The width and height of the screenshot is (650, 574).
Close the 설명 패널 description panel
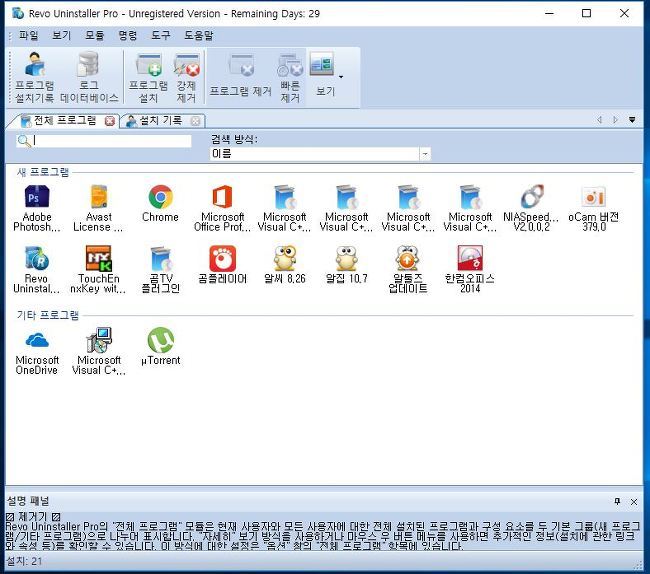[634, 502]
